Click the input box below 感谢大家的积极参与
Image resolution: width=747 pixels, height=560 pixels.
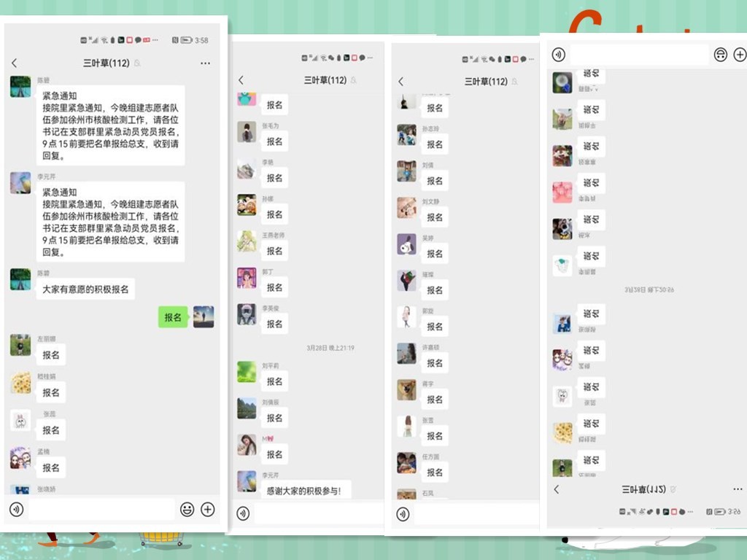point(318,514)
